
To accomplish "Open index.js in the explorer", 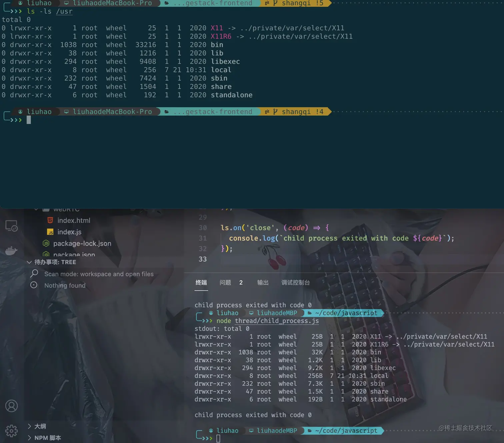I will point(69,232).
